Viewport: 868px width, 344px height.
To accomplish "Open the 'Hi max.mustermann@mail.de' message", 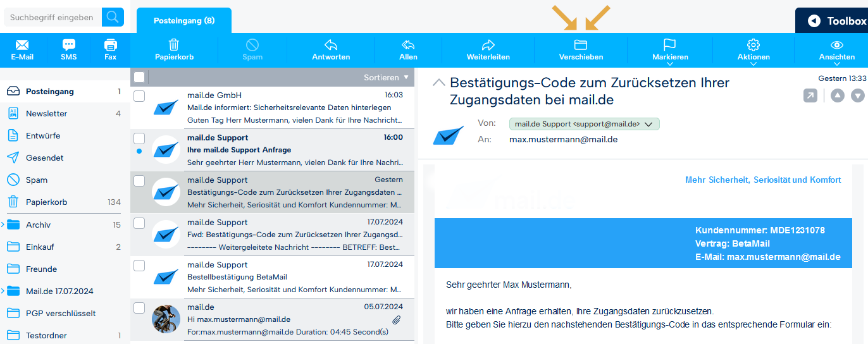I will coord(273,319).
